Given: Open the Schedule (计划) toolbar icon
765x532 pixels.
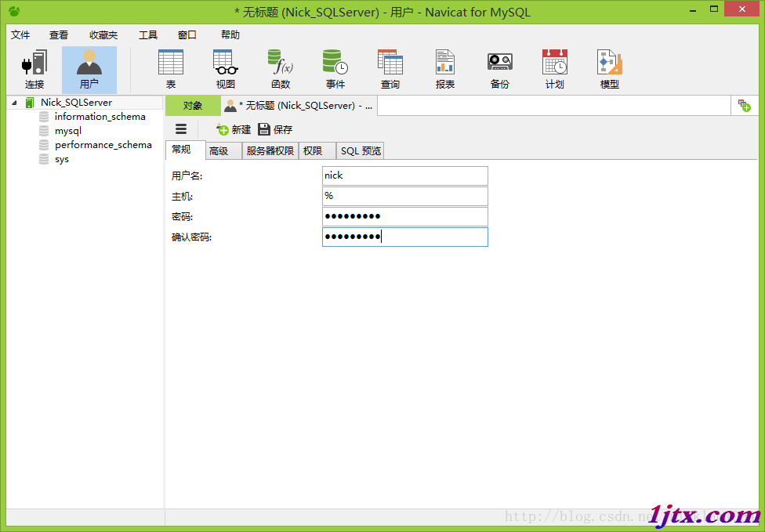Looking at the screenshot, I should tap(555, 70).
